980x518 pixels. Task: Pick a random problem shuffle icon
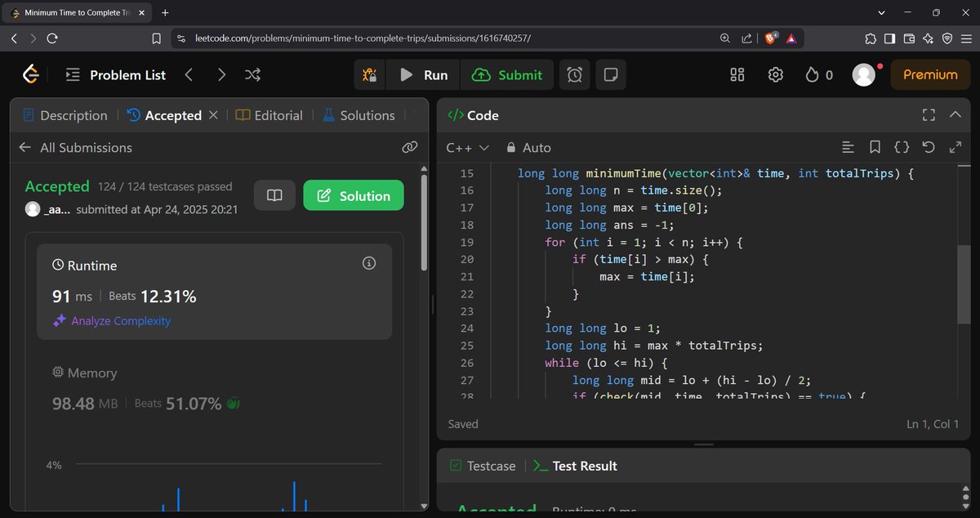[x=252, y=74]
